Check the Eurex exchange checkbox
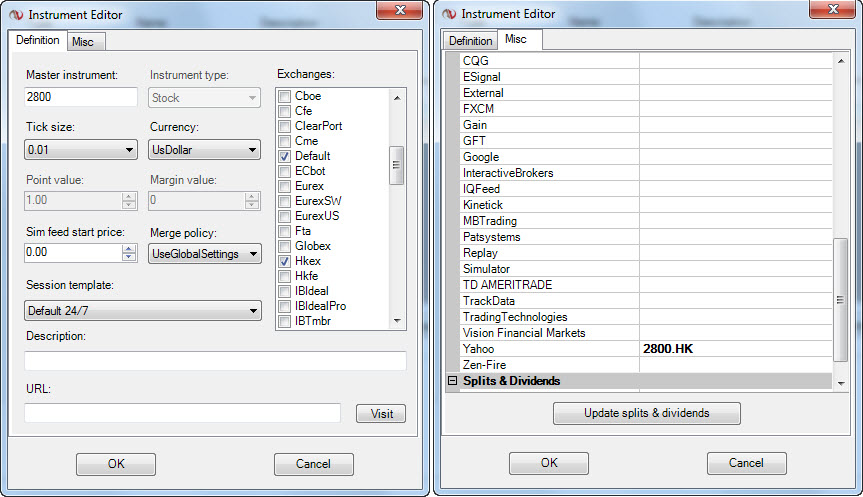Image resolution: width=863 pixels, height=497 pixels. click(285, 186)
